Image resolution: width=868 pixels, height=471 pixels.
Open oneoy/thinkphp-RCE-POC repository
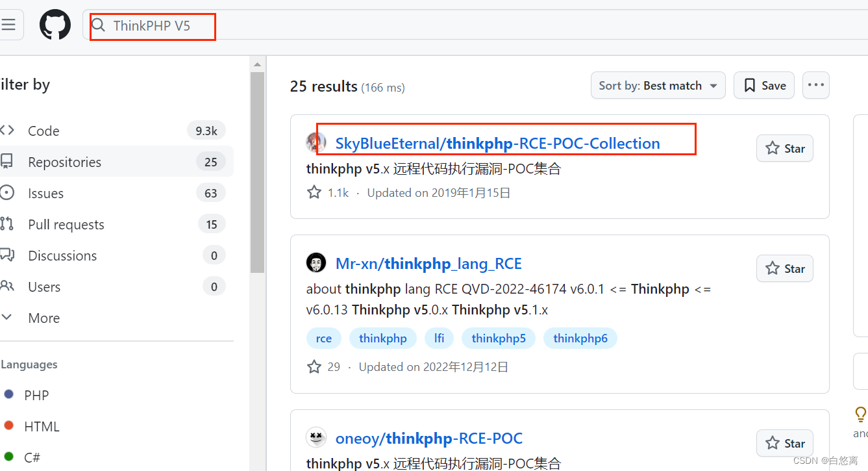pos(428,438)
